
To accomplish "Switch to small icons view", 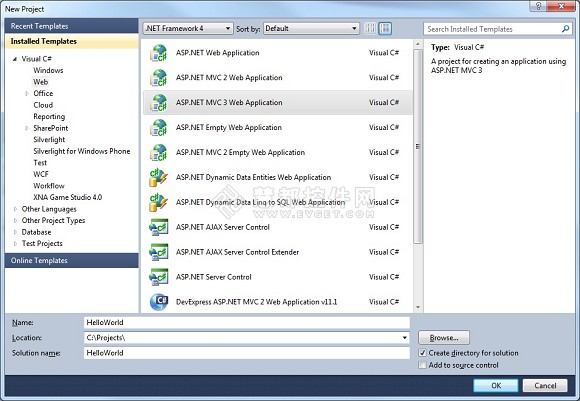I will pyautogui.click(x=370, y=28).
